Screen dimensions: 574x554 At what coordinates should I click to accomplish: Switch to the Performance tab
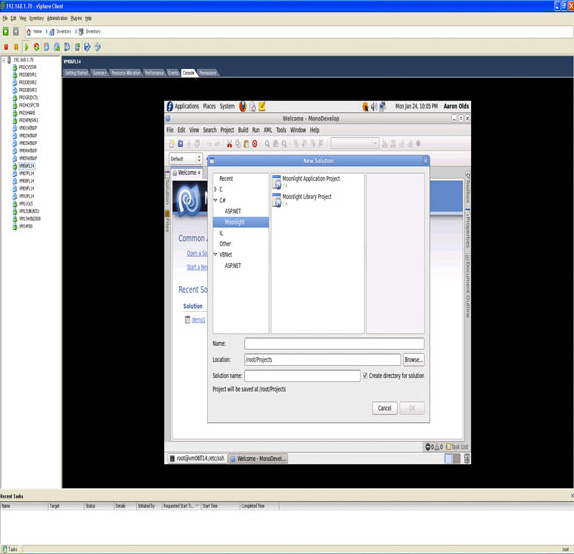(154, 73)
